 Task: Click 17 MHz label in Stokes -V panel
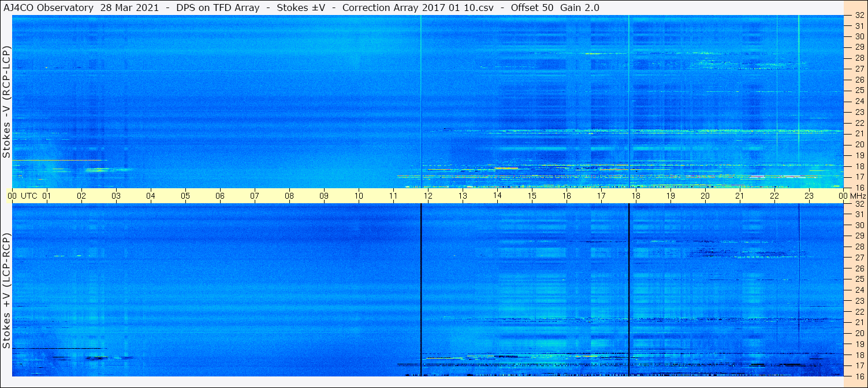coord(859,177)
